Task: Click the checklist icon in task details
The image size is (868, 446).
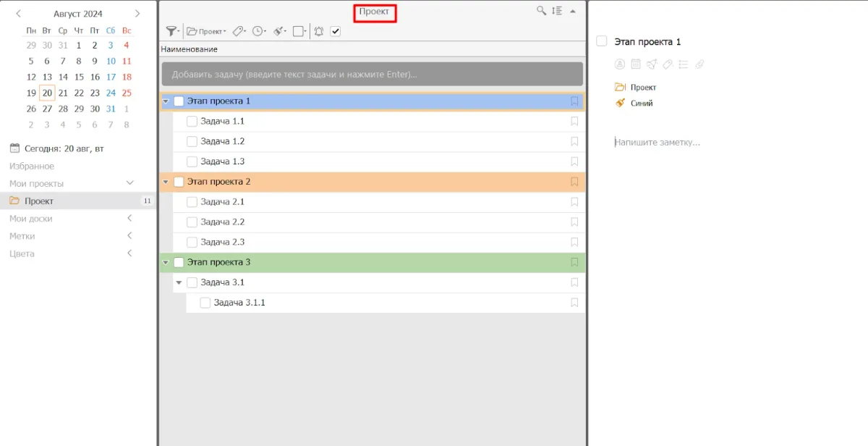Action: [684, 64]
